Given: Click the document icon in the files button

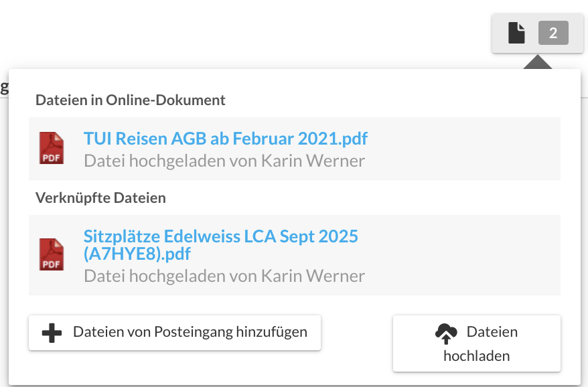Looking at the screenshot, I should coord(516,33).
